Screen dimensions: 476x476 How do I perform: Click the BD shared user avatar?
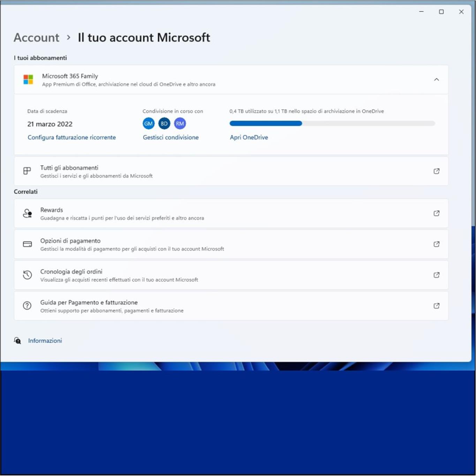(x=164, y=123)
